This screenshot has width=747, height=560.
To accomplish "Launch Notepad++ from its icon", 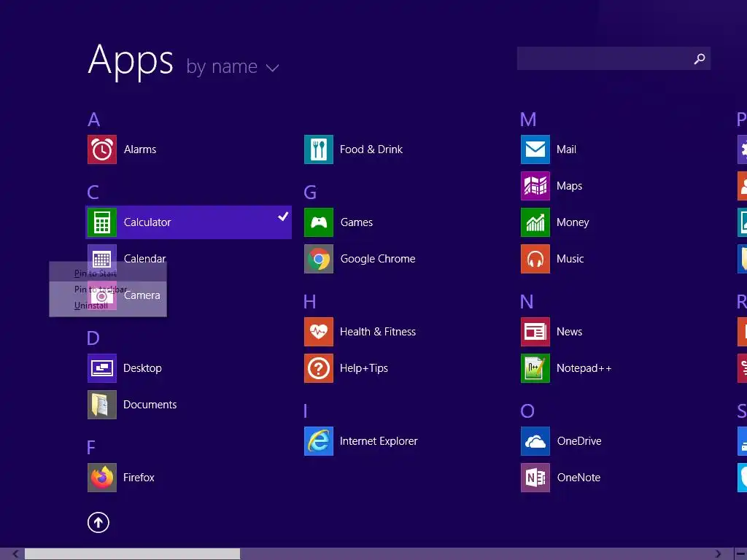I will coord(535,368).
